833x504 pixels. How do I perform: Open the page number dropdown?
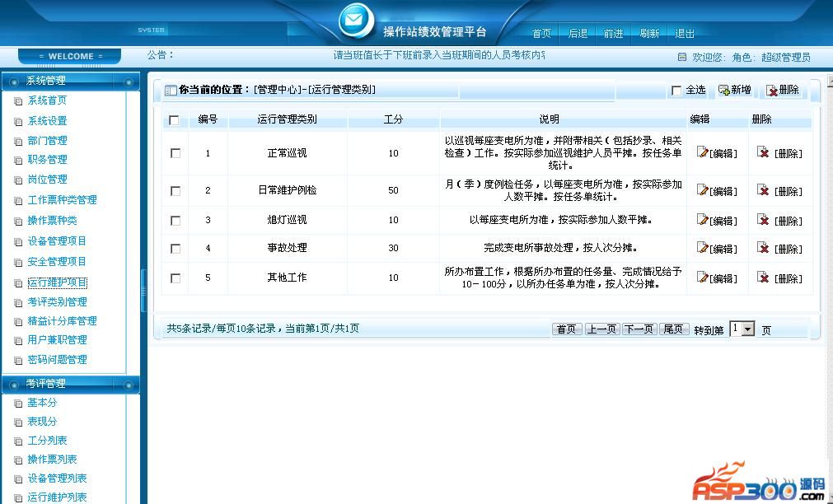tap(748, 329)
